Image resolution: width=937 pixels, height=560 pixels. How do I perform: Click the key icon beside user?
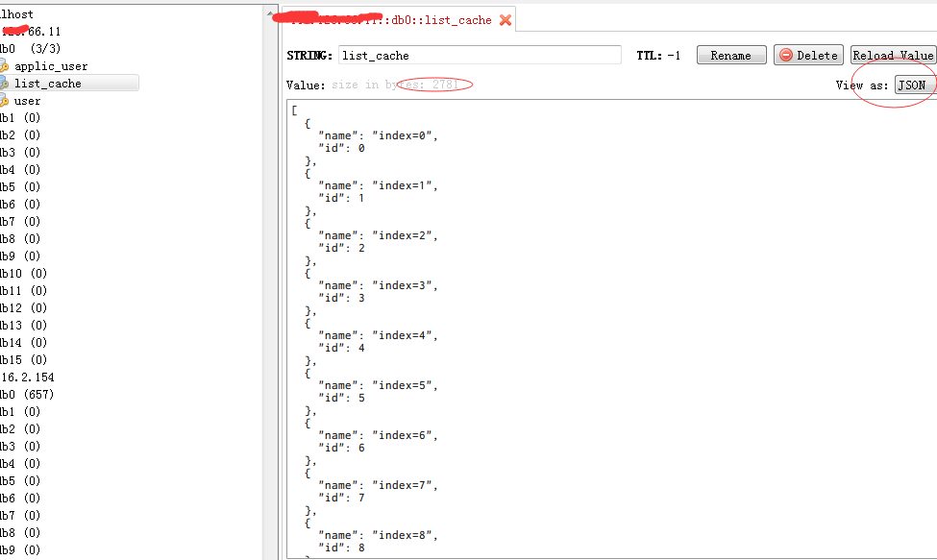point(4,100)
